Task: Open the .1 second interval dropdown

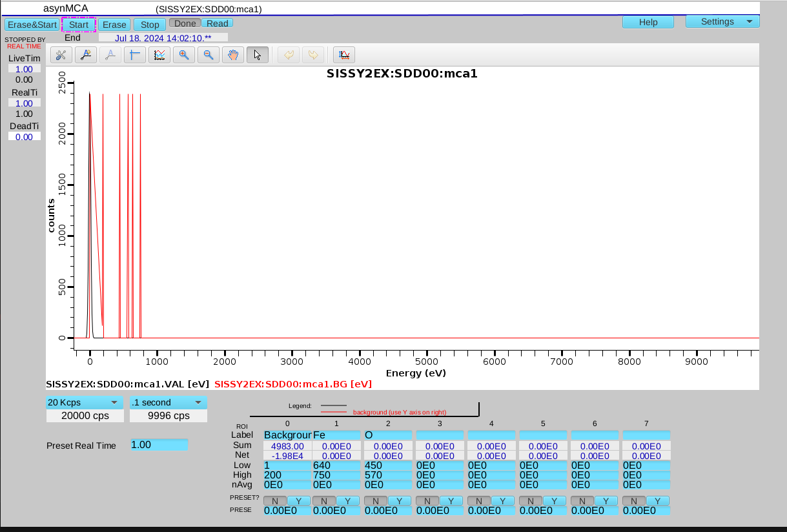Action: pos(169,402)
